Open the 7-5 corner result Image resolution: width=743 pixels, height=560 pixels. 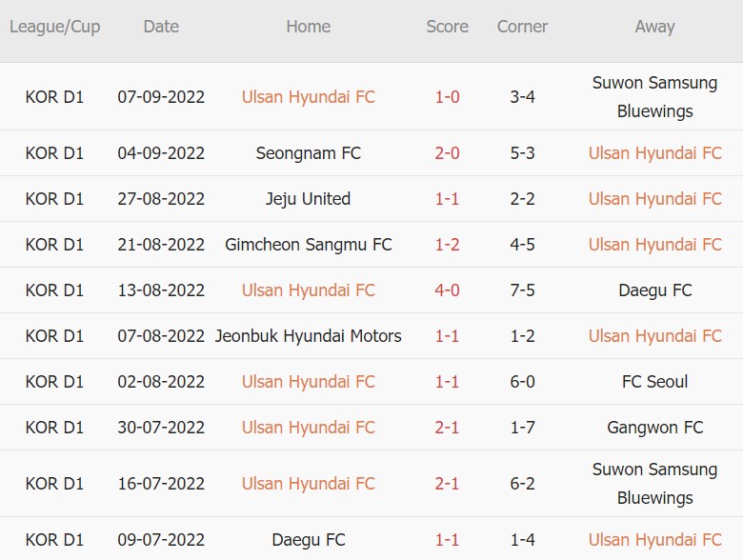point(522,290)
